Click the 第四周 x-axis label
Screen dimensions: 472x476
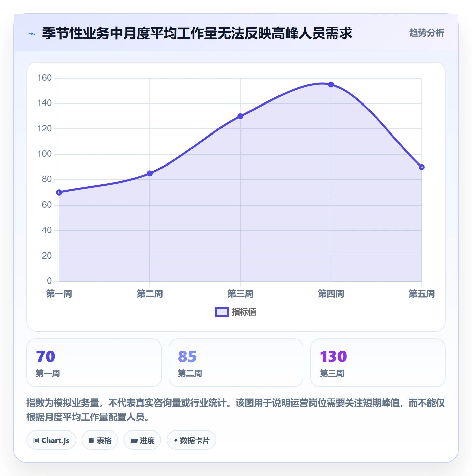tap(331, 294)
